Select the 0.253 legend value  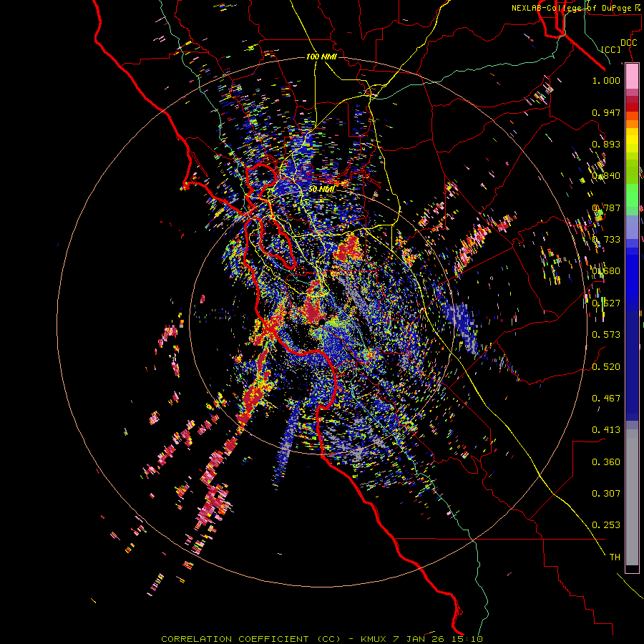[x=606, y=525]
